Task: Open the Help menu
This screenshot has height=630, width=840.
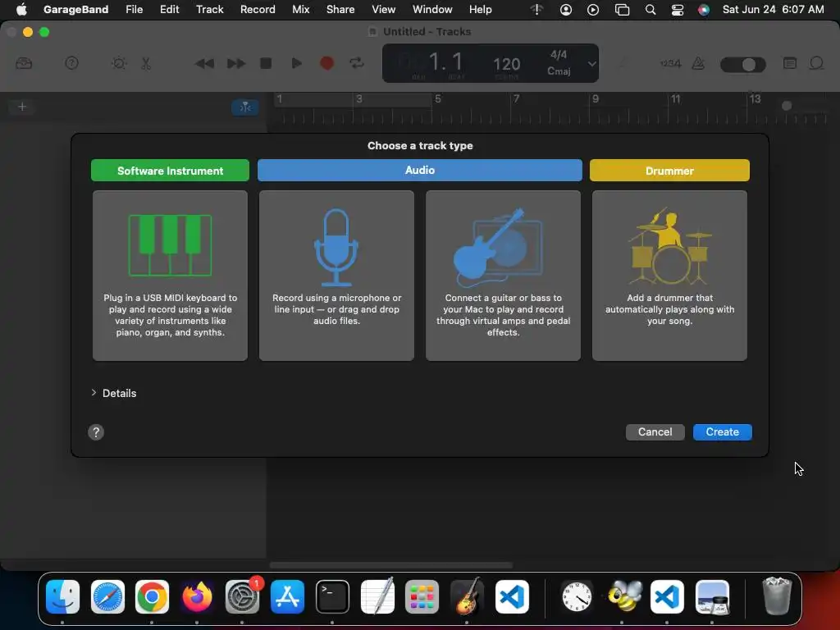Action: pyautogui.click(x=480, y=9)
